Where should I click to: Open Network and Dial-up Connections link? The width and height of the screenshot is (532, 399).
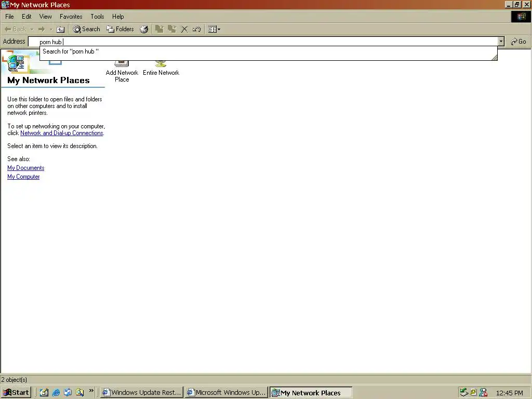[62, 133]
